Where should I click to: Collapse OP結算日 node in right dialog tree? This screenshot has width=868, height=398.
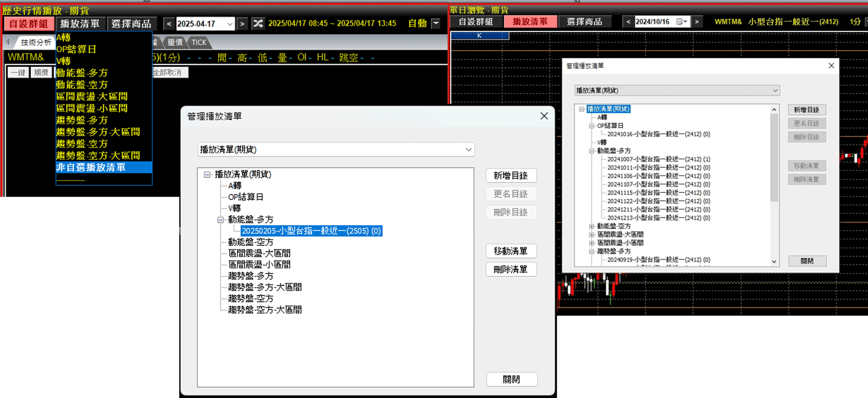(592, 126)
